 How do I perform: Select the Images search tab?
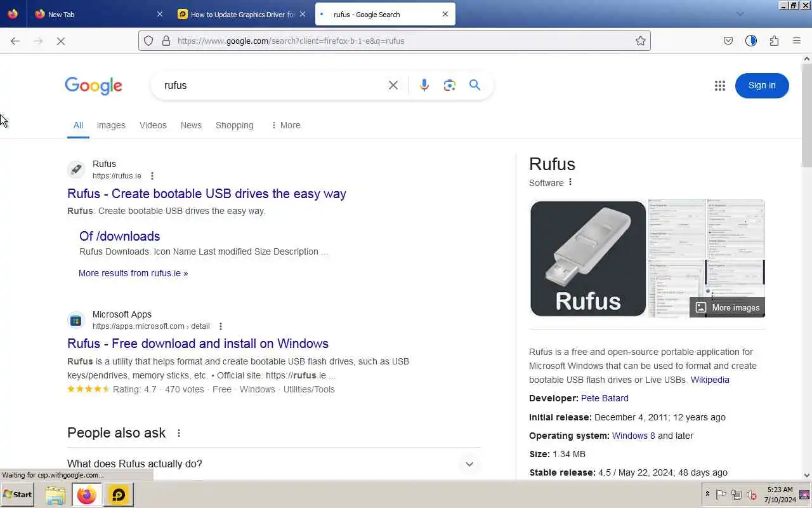coord(111,125)
